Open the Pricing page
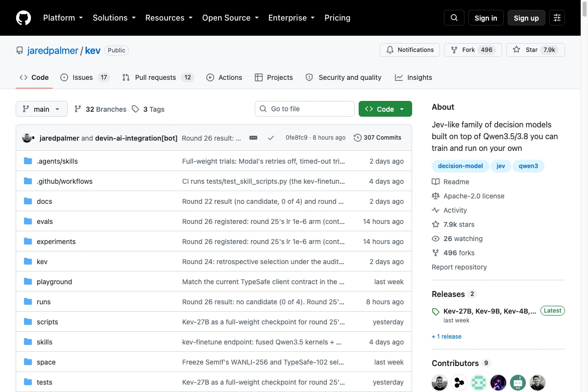Viewport: 588px width, 392px height. point(338,18)
